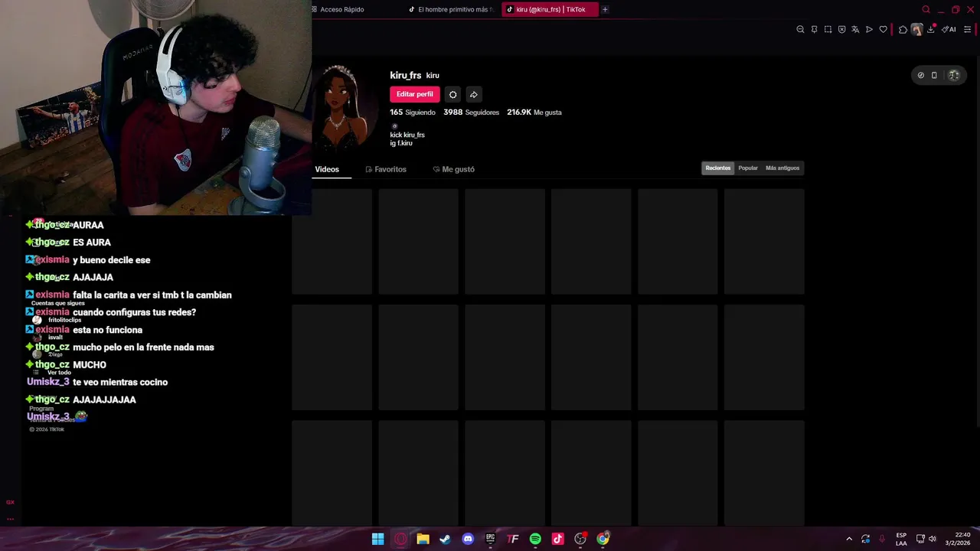Open Steam from the taskbar
This screenshot has height=551, width=980.
[x=445, y=539]
